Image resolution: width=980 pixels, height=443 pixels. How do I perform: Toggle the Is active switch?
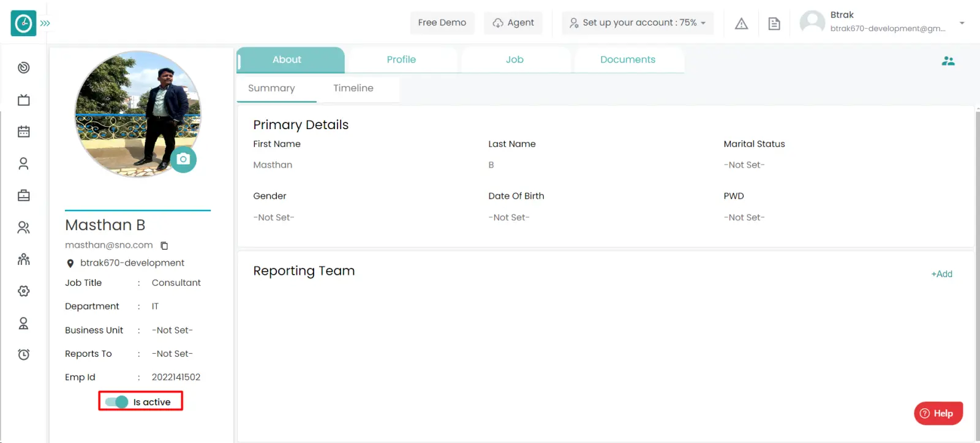tap(116, 402)
